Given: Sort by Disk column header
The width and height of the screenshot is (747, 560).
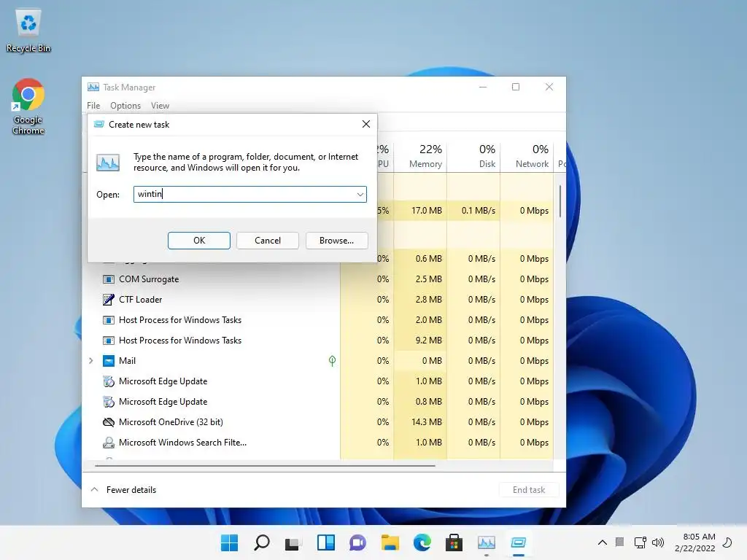Looking at the screenshot, I should click(474, 156).
